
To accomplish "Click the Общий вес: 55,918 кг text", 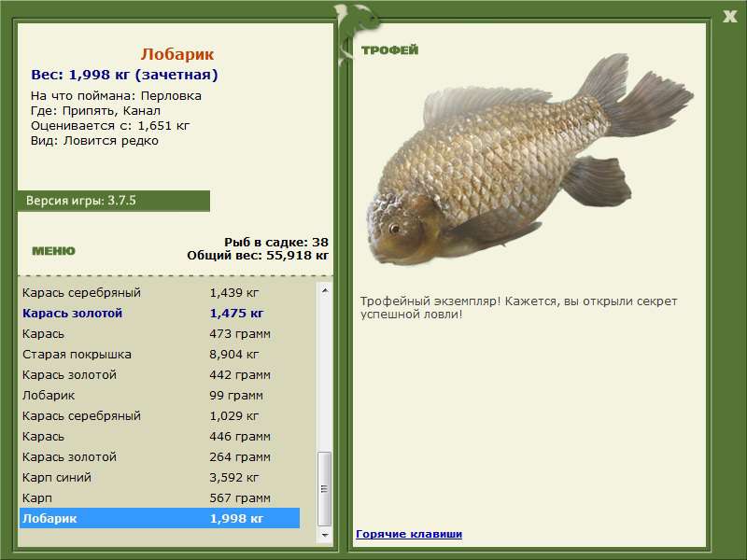I will tap(258, 255).
